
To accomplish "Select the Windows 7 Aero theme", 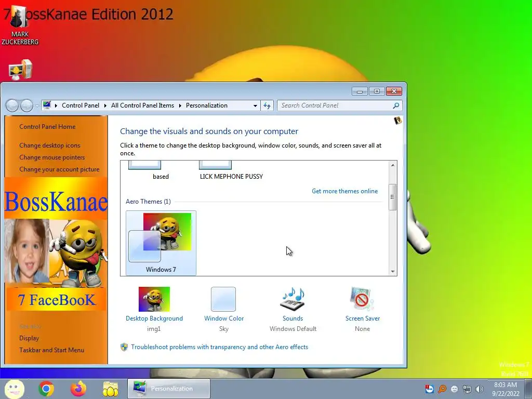I will pos(161,243).
